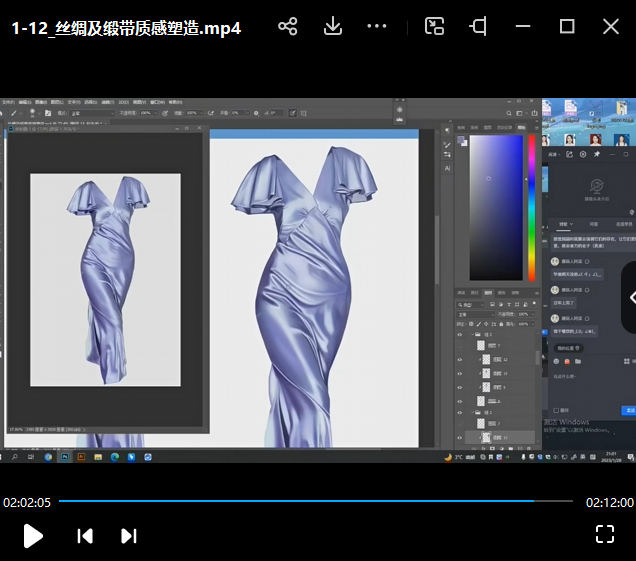Click the icon right of more options
Image resolution: width=636 pixels, height=561 pixels.
point(434,27)
